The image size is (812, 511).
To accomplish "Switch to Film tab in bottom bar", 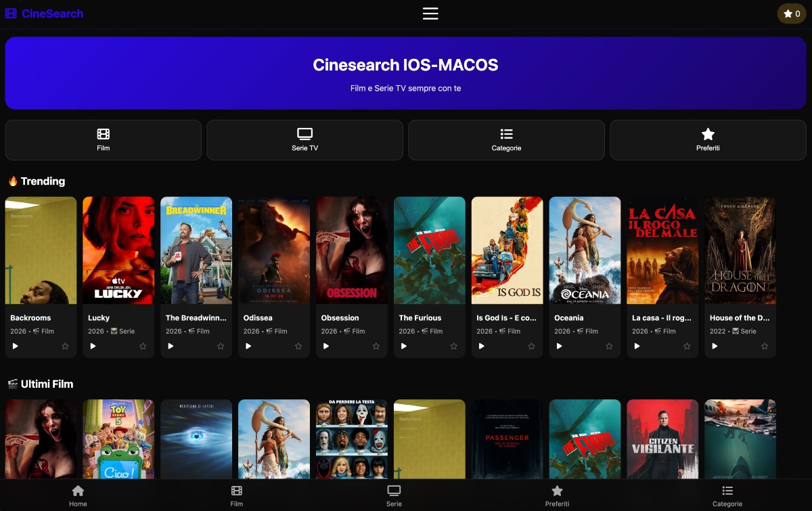I will (x=236, y=496).
